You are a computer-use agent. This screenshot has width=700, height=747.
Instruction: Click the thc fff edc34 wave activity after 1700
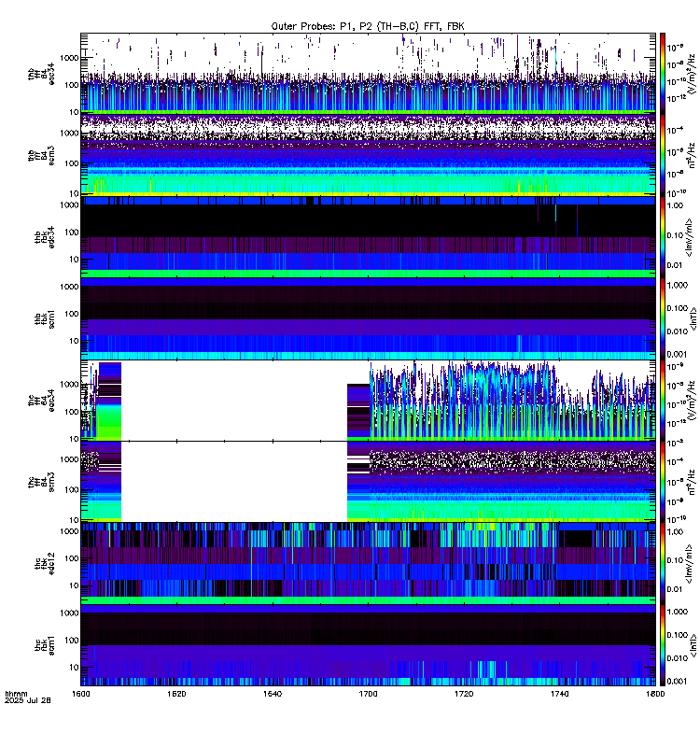click(x=511, y=401)
